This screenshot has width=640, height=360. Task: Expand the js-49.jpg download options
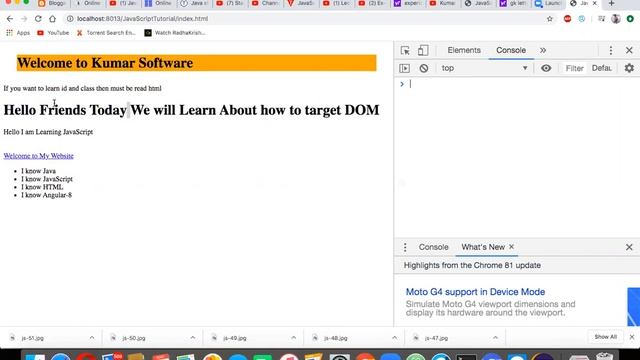(x=293, y=338)
